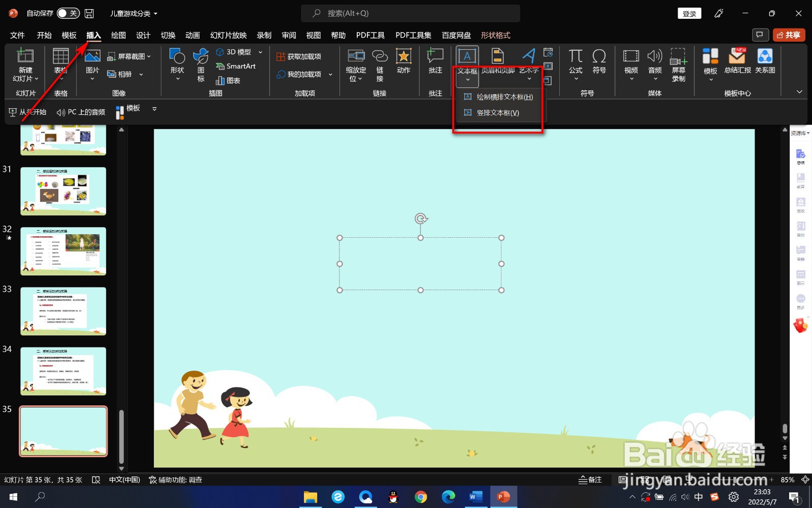The image size is (812, 508).
Task: Choose 竖排文本框(V) from the menu
Action: (498, 113)
